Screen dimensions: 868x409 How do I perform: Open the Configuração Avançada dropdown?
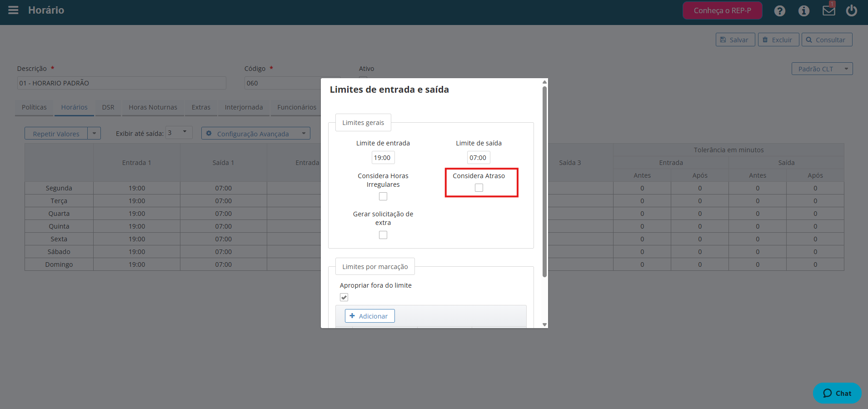point(255,134)
